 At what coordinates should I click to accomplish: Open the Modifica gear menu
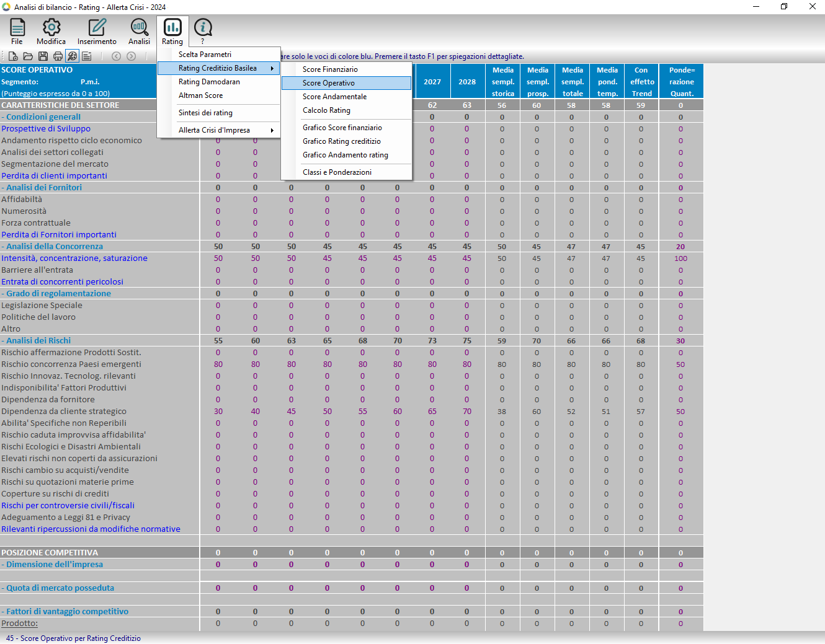point(51,32)
